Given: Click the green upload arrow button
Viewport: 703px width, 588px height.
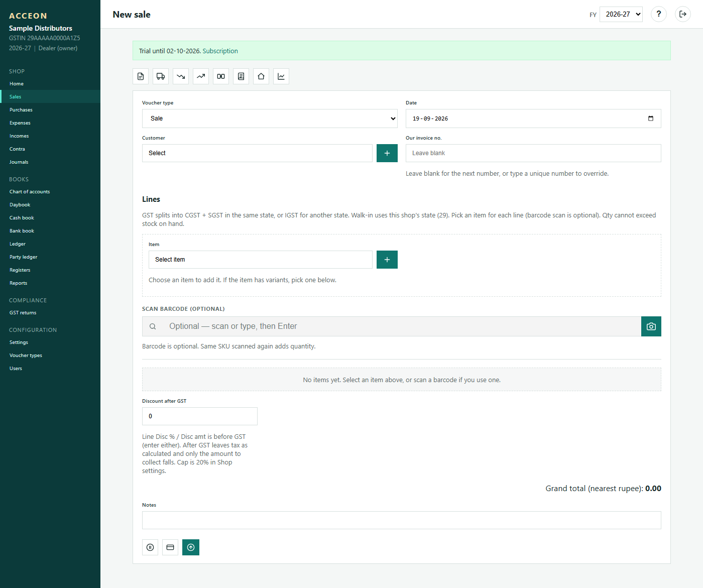Looking at the screenshot, I should pos(191,547).
